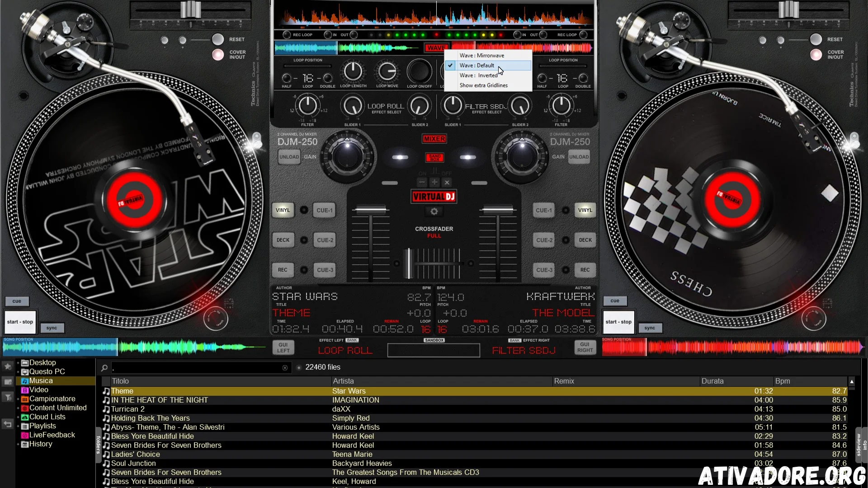The image size is (868, 488).
Task: Click the sandbox minus button in mixer
Action: click(422, 182)
